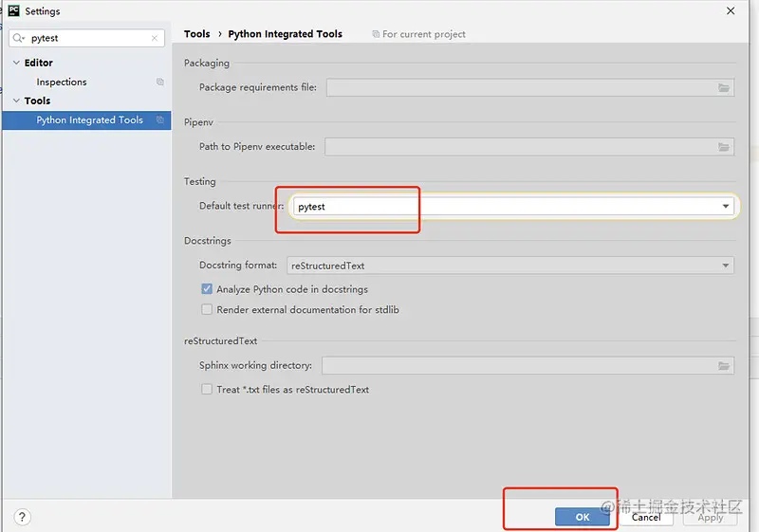Click Tools in the breadcrumb header
The height and width of the screenshot is (532, 759).
(x=197, y=34)
